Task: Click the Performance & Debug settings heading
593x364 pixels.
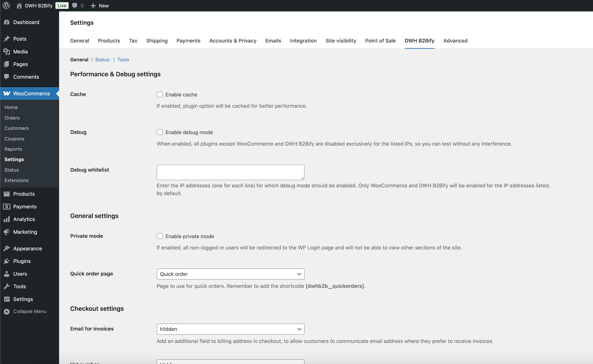Action: pos(115,74)
